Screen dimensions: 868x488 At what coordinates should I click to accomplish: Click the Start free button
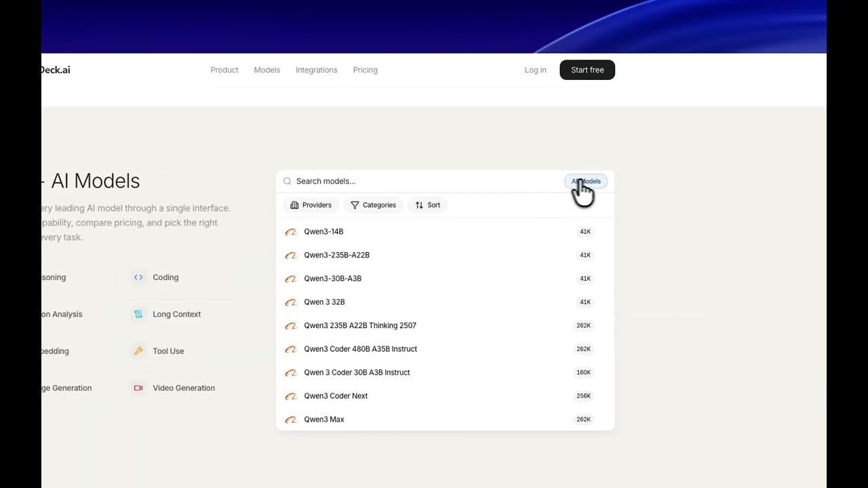[x=587, y=70]
